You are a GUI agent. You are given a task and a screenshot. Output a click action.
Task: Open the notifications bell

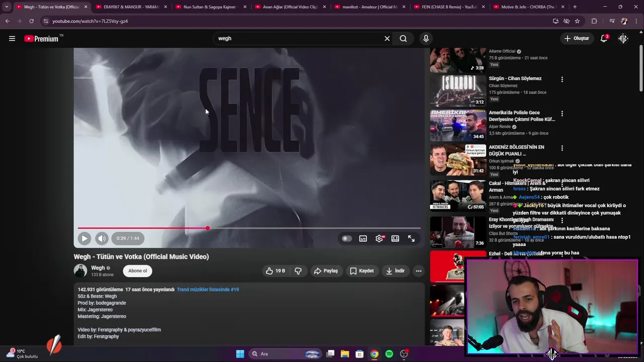click(x=604, y=38)
